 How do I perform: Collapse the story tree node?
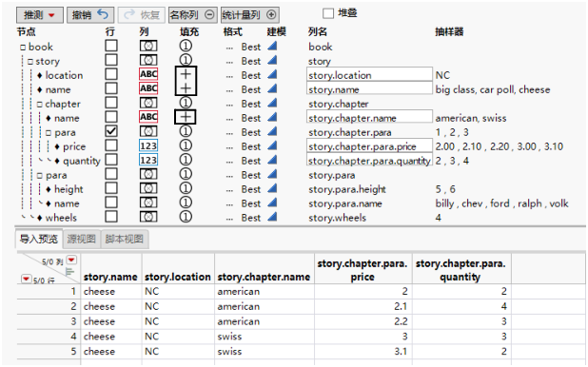[x=30, y=62]
